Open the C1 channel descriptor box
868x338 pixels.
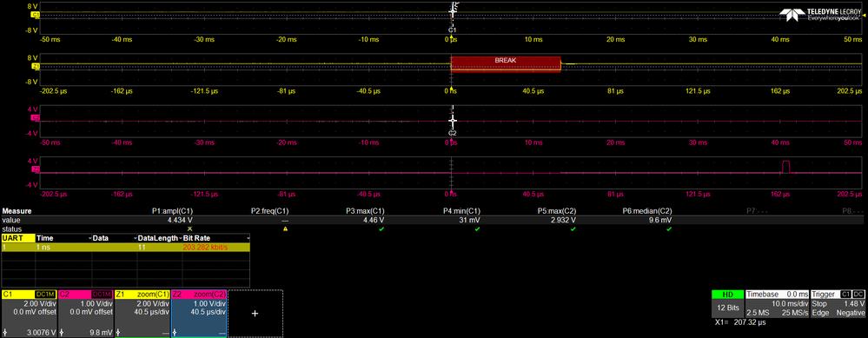click(29, 313)
